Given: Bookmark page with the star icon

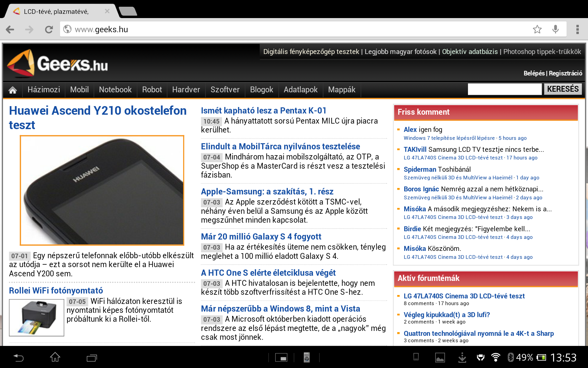Looking at the screenshot, I should 537,29.
